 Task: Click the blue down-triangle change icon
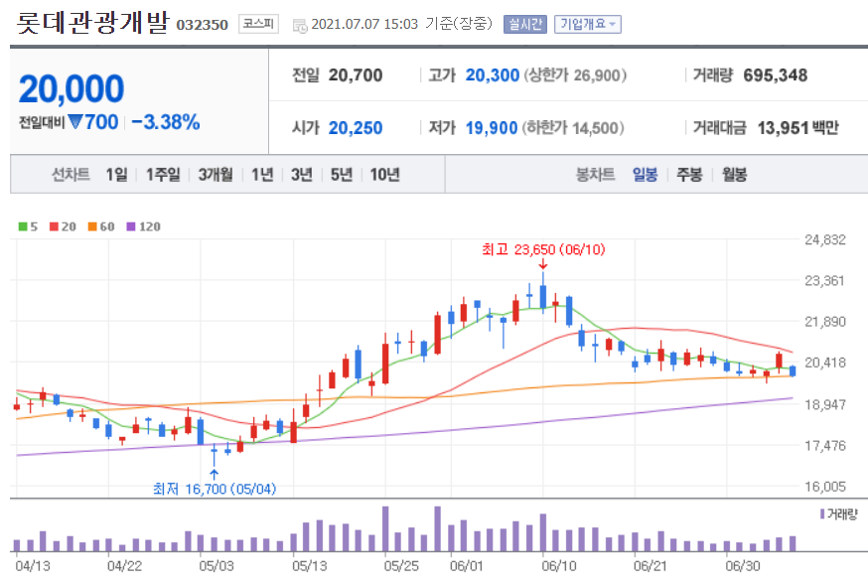pyautogui.click(x=75, y=122)
